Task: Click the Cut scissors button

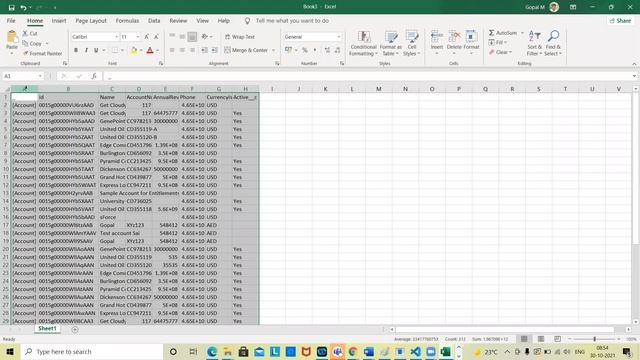Action: point(30,33)
